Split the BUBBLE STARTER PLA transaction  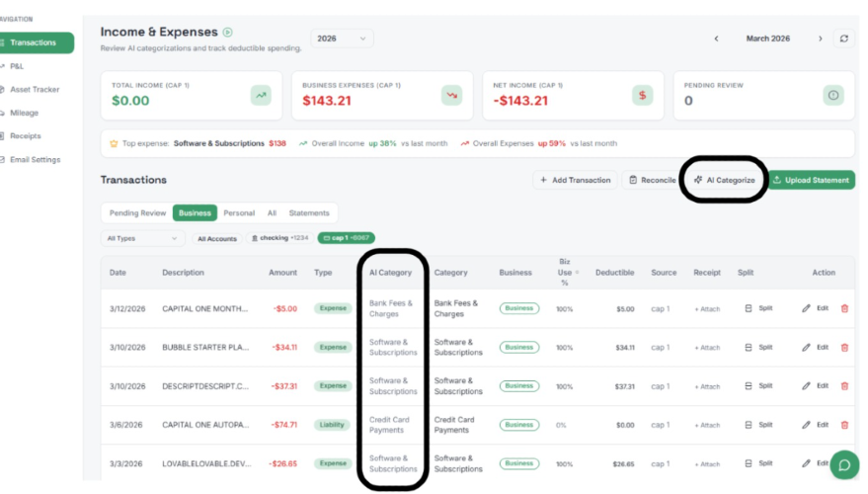(x=758, y=347)
